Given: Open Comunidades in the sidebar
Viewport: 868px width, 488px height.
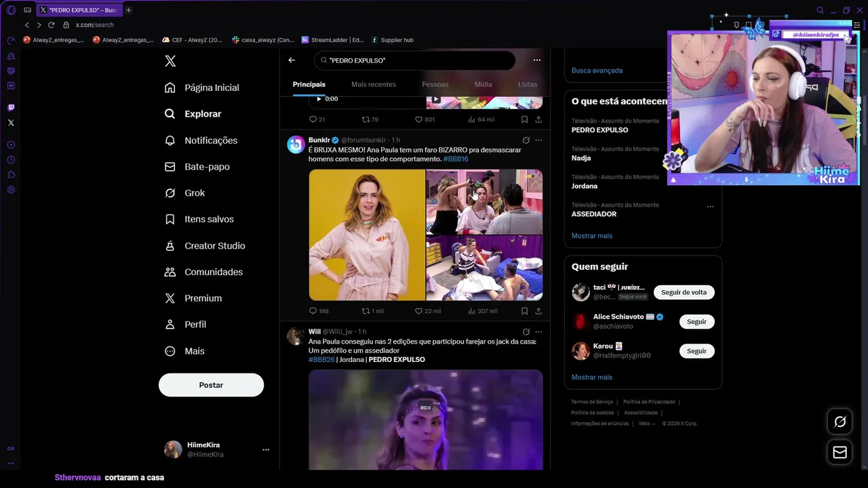Looking at the screenshot, I should 203,272.
